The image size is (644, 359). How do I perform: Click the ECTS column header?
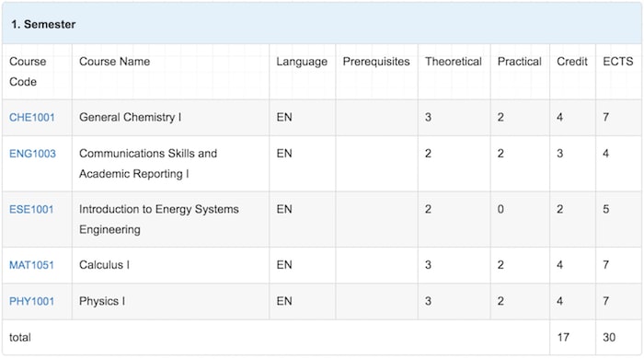618,62
